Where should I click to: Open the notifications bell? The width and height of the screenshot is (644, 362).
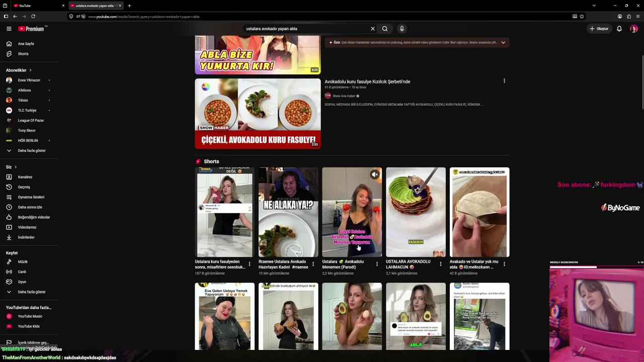pyautogui.click(x=619, y=29)
